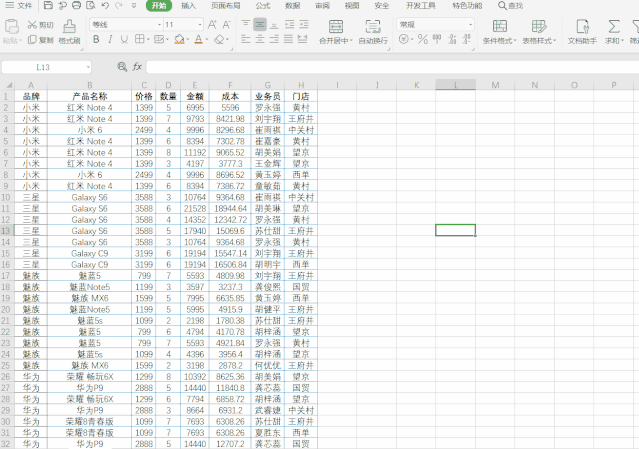Click the fx Insert Function icon
639x449 pixels.
point(137,67)
